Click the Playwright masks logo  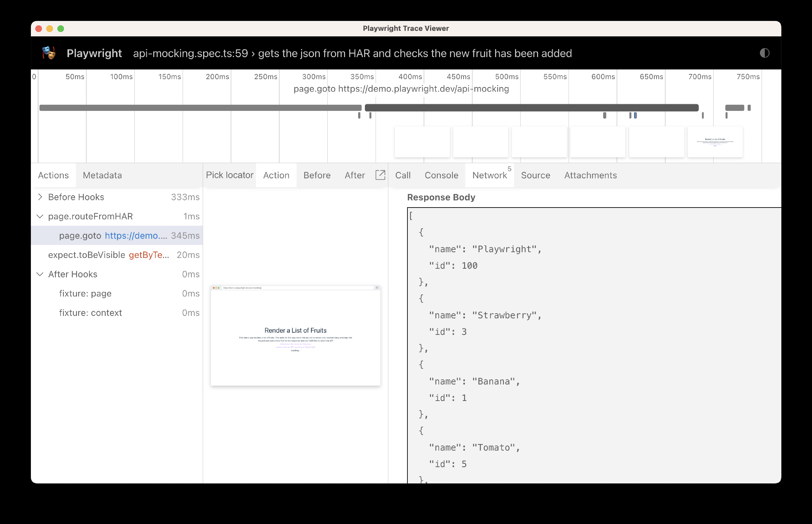49,53
